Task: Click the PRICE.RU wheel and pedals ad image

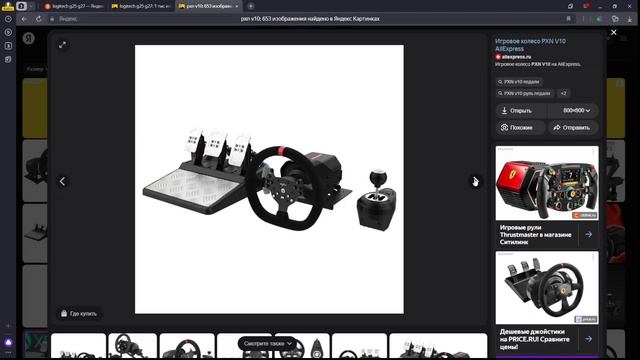Action: (x=547, y=288)
